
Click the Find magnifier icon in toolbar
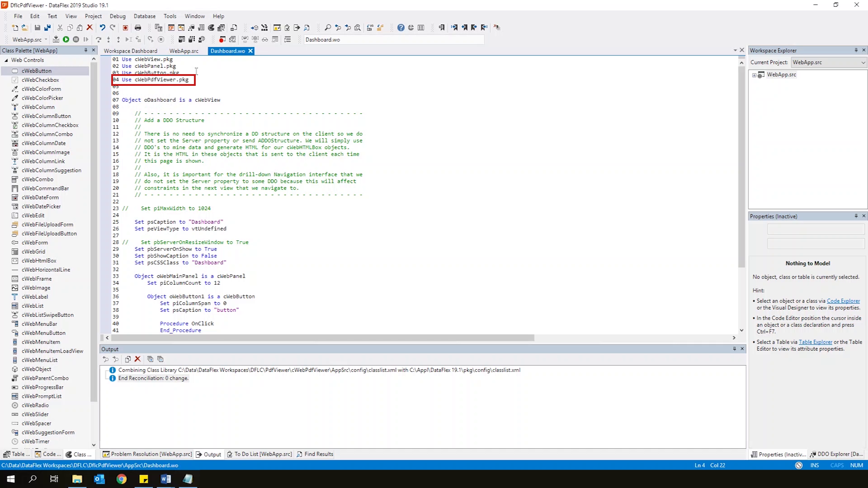[x=328, y=28]
